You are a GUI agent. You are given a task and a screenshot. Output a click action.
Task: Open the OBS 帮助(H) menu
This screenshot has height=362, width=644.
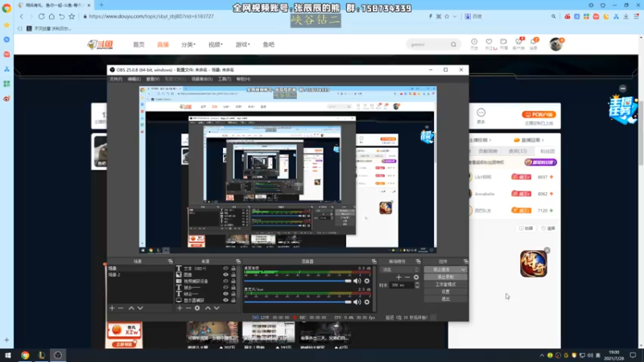point(243,79)
